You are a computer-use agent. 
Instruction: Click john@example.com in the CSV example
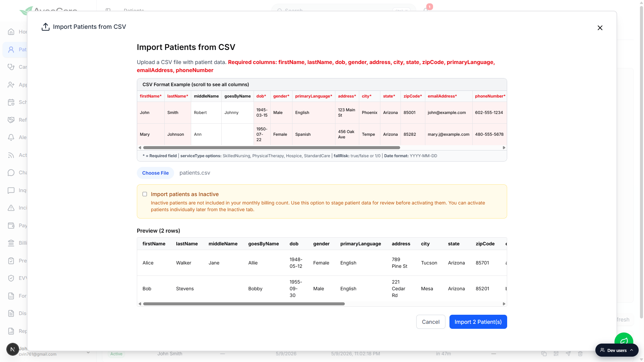pyautogui.click(x=447, y=113)
